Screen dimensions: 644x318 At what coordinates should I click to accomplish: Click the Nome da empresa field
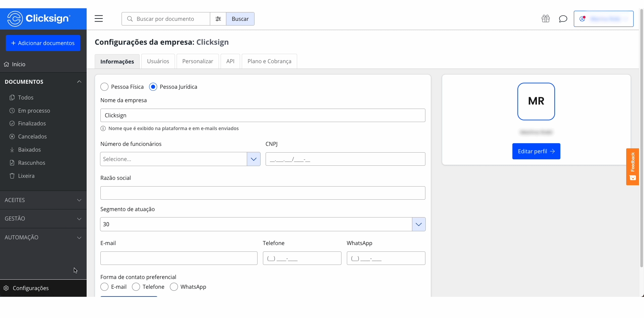pyautogui.click(x=263, y=115)
